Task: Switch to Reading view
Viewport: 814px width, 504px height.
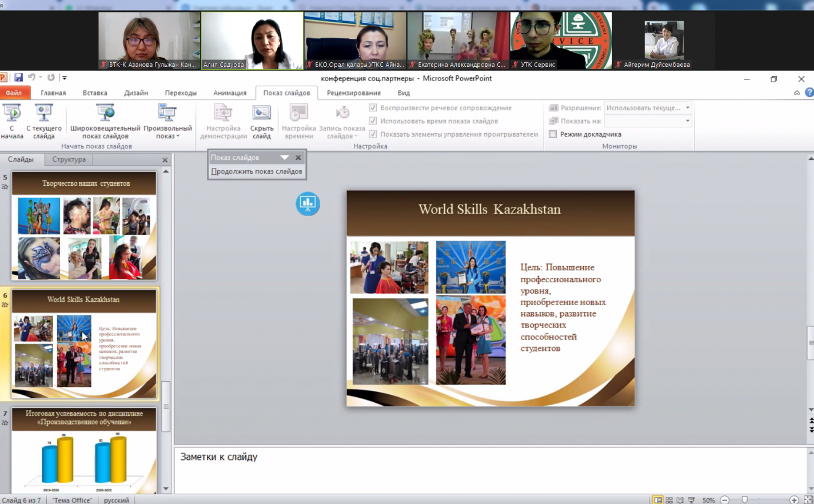Action: pyautogui.click(x=680, y=500)
